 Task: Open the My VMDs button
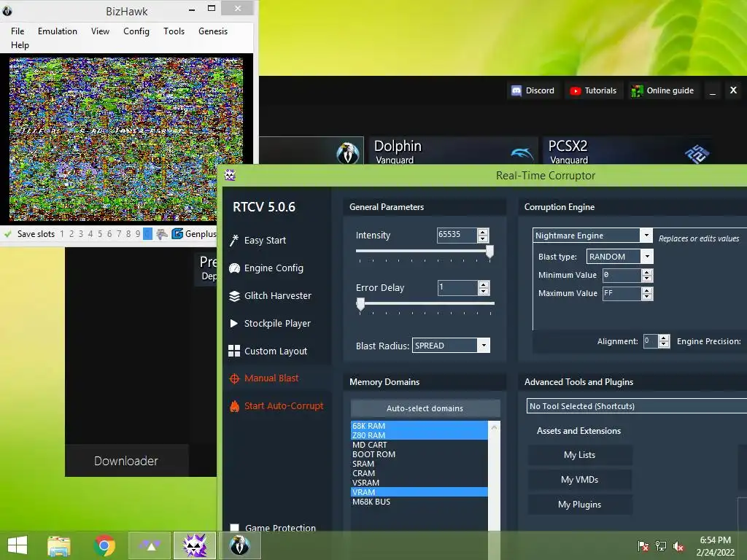(x=580, y=480)
